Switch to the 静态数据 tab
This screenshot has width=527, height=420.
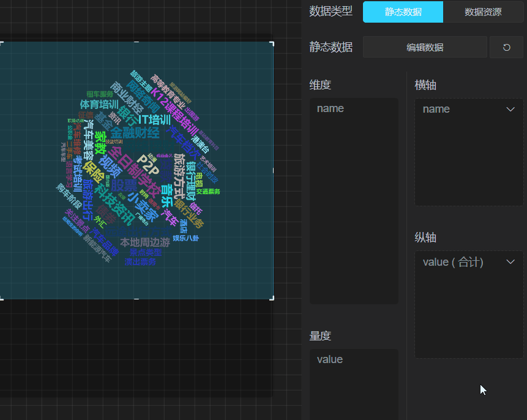click(403, 12)
